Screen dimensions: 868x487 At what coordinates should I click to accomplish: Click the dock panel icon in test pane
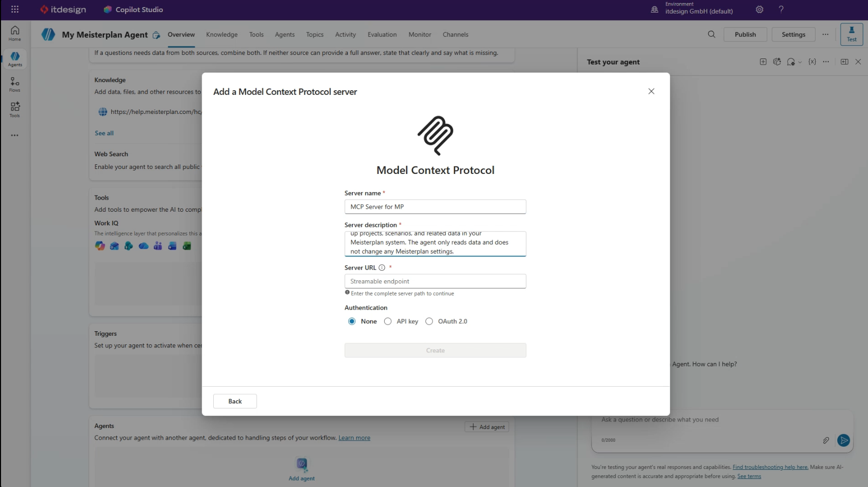(x=844, y=62)
